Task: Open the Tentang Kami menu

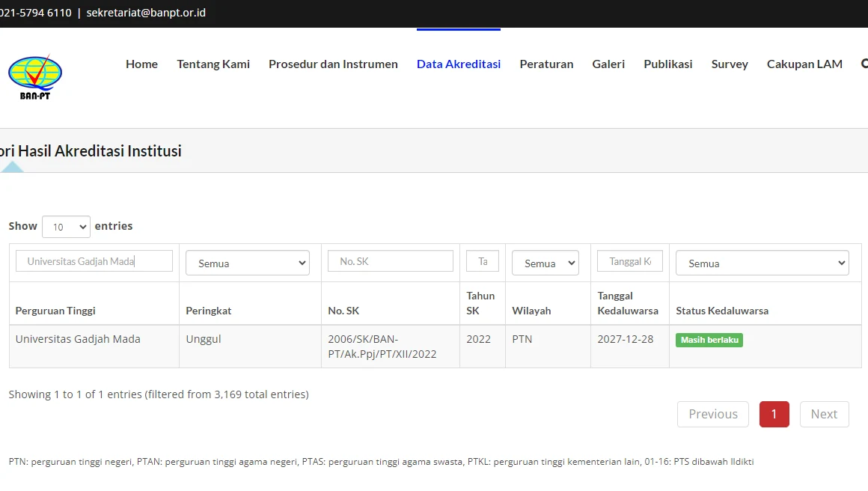Action: [213, 64]
